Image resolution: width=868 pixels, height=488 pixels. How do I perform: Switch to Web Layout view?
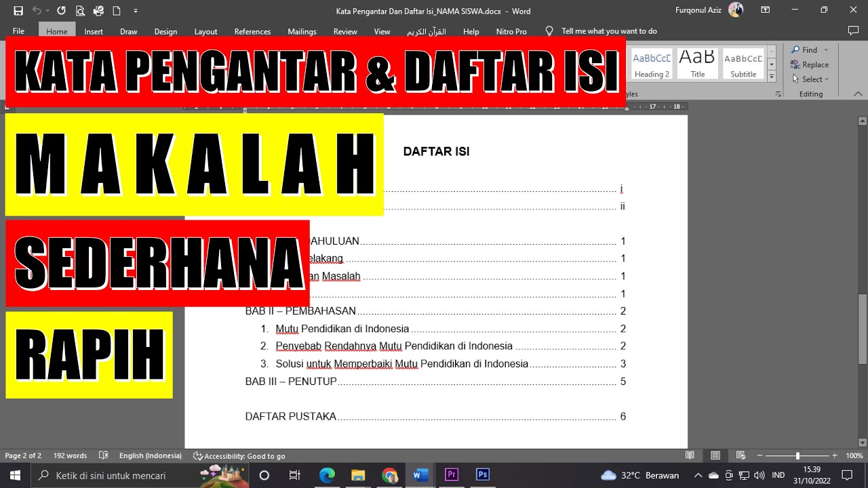(x=741, y=455)
